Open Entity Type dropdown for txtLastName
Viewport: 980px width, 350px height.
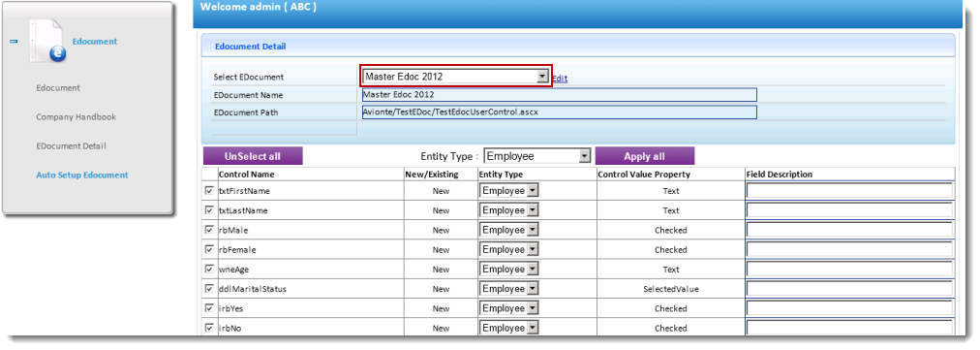point(508,210)
